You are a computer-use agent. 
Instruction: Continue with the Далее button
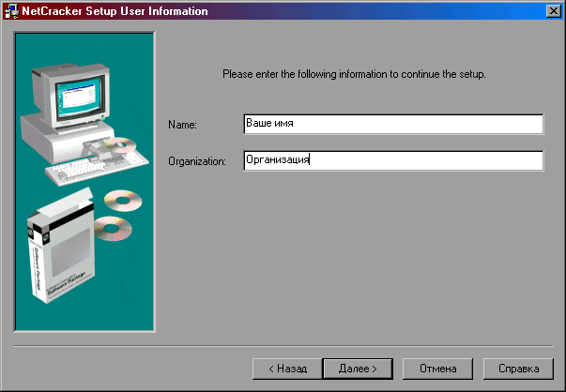coord(358,369)
